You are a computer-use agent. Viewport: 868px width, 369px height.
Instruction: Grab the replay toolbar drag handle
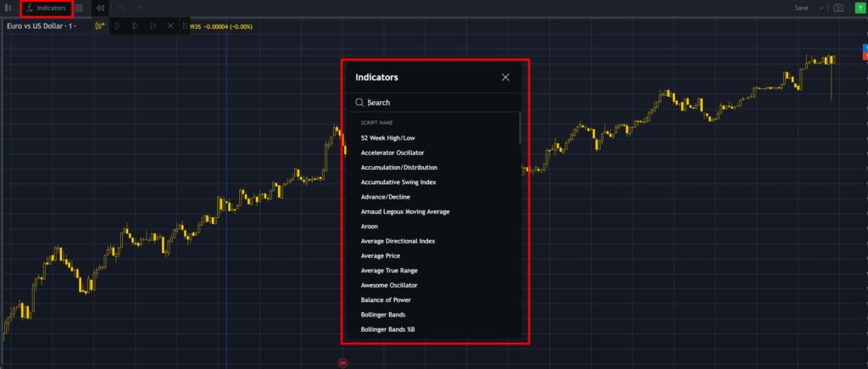click(185, 25)
